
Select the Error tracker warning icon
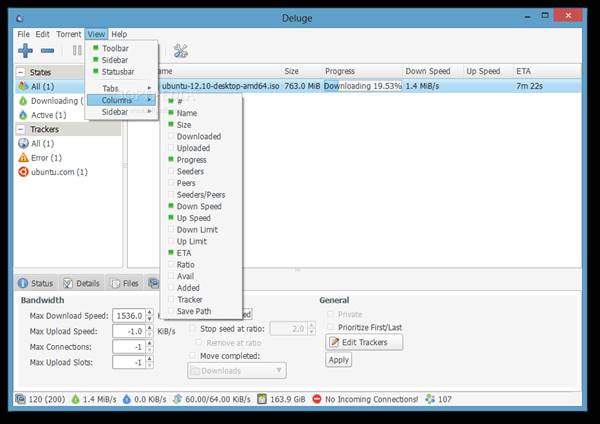(22, 158)
